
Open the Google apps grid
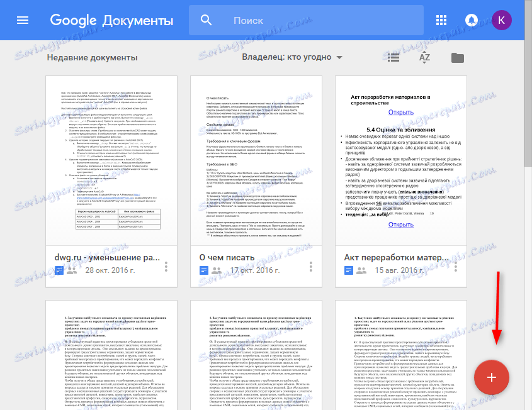[442, 19]
